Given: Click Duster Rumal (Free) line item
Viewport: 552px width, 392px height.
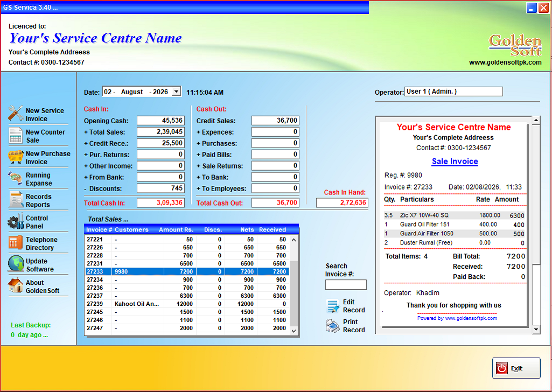Looking at the screenshot, I should point(454,242).
